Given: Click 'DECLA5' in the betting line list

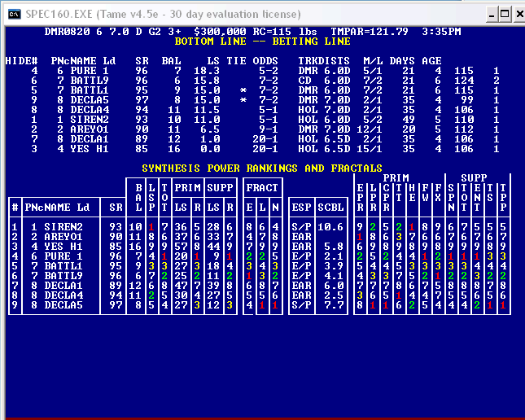Looking at the screenshot, I should (90, 100).
